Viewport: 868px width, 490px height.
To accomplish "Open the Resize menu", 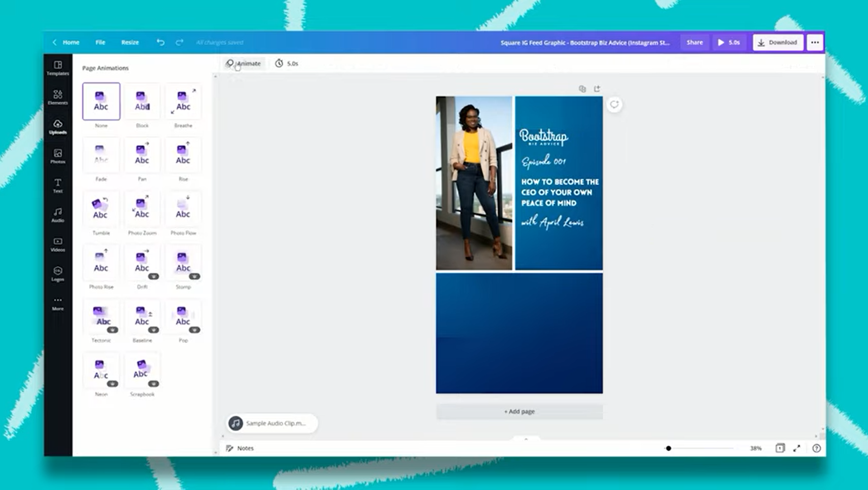I will click(130, 42).
